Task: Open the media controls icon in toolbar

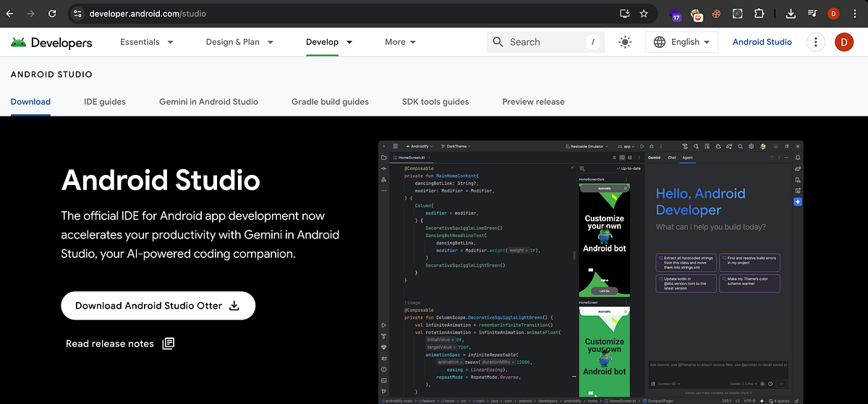Action: 812,14
